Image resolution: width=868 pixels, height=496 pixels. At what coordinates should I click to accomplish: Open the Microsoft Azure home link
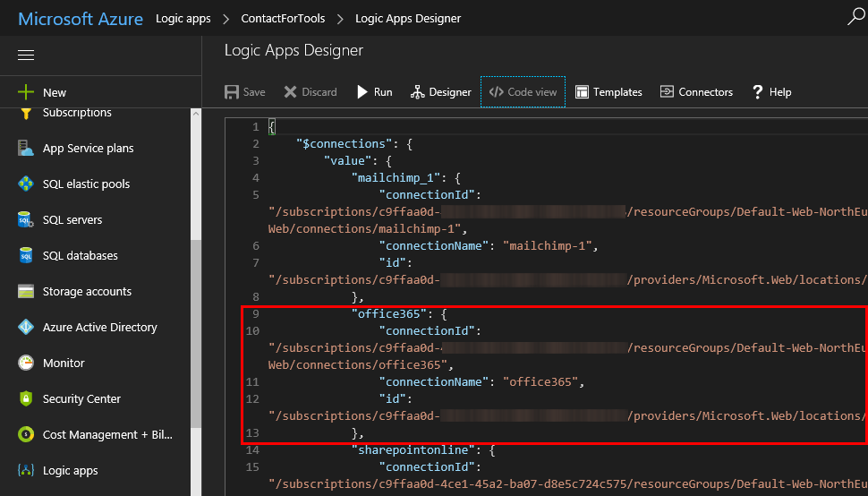pyautogui.click(x=81, y=18)
